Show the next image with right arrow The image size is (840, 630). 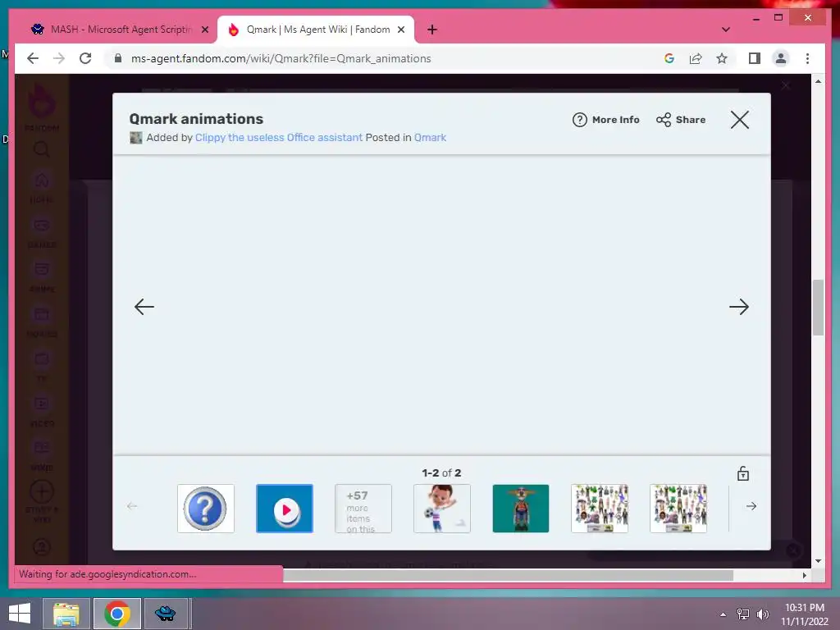point(739,307)
